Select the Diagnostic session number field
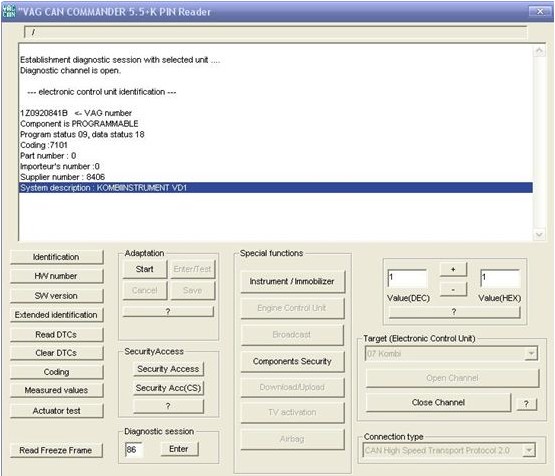Viewport: 555px width, 476px height. [134, 449]
